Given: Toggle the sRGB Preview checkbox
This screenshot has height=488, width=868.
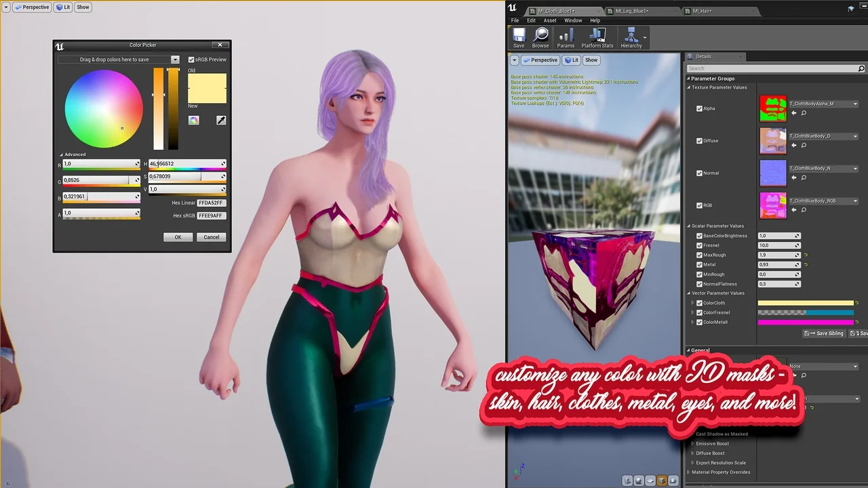Looking at the screenshot, I should (192, 59).
